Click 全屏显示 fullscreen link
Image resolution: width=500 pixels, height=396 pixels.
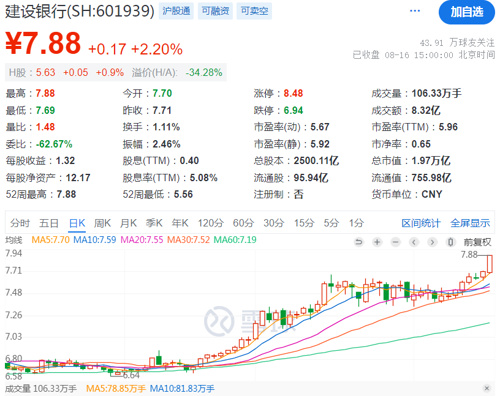tap(470, 223)
